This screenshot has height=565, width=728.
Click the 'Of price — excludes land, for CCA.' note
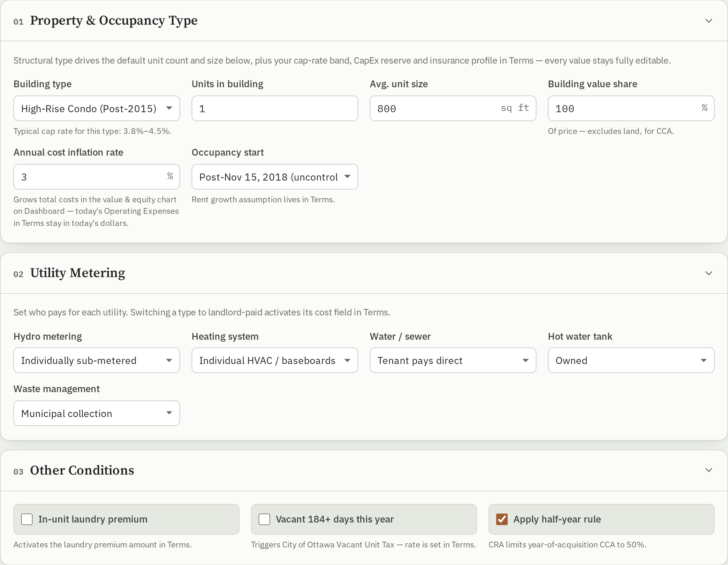click(x=611, y=131)
